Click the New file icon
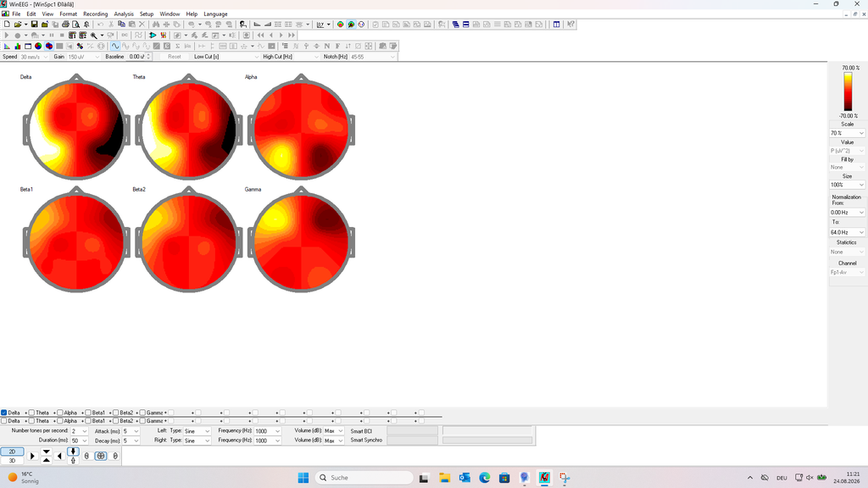868x488 pixels. pyautogui.click(x=7, y=25)
